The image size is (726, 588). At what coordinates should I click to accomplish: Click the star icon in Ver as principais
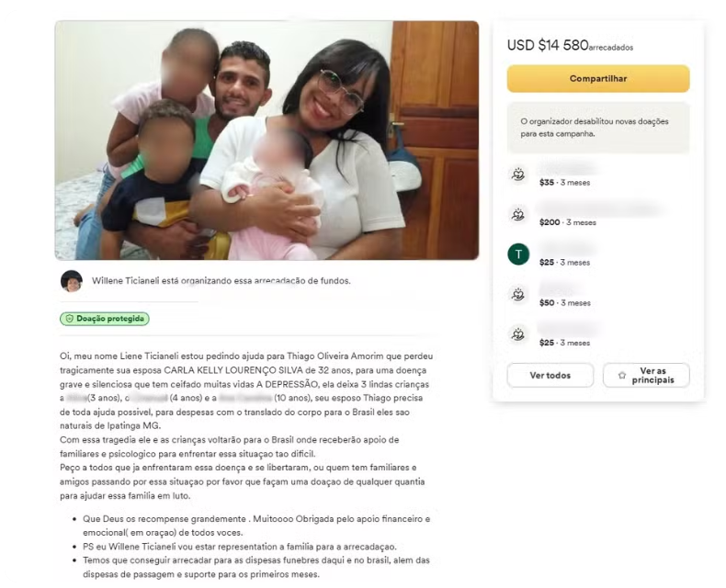(x=622, y=376)
